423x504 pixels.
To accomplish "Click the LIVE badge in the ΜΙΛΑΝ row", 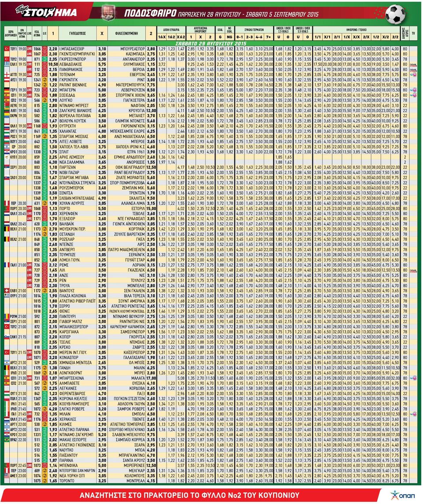I will coord(30,414).
